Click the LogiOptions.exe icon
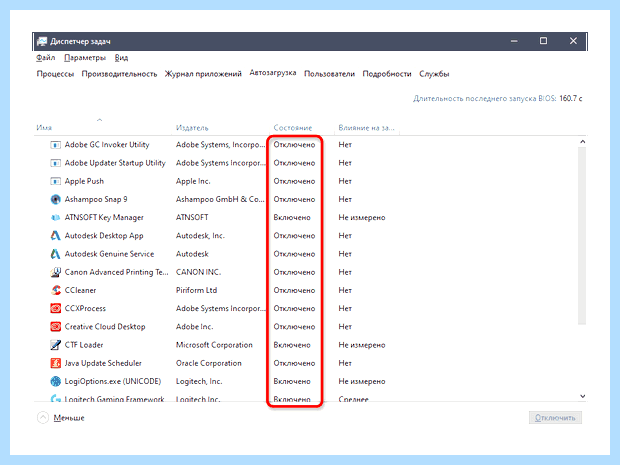Screen dimensions: 620x465 pyautogui.click(x=55, y=381)
